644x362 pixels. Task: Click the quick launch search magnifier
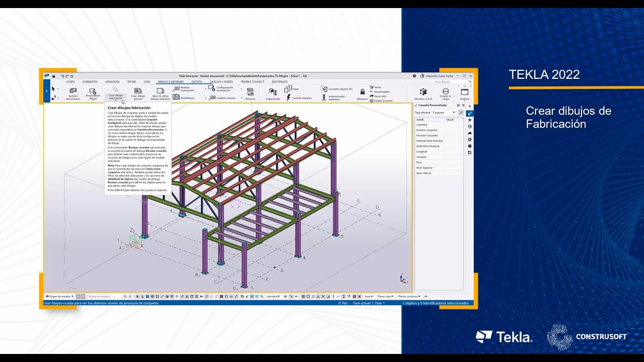(470, 81)
